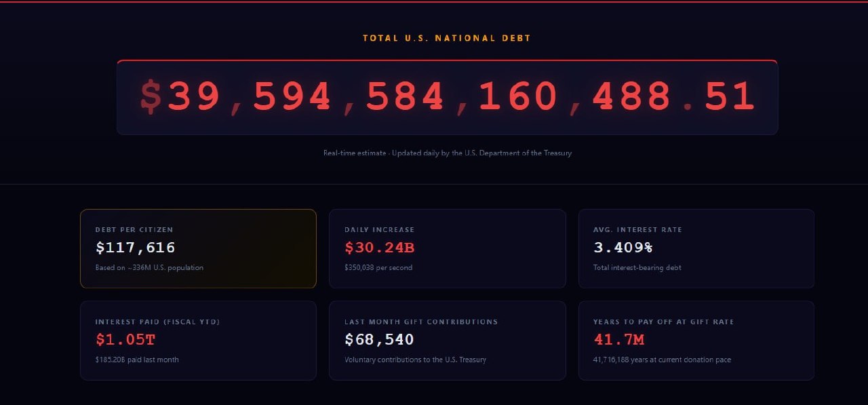Select the Daily Increase card

(x=448, y=248)
